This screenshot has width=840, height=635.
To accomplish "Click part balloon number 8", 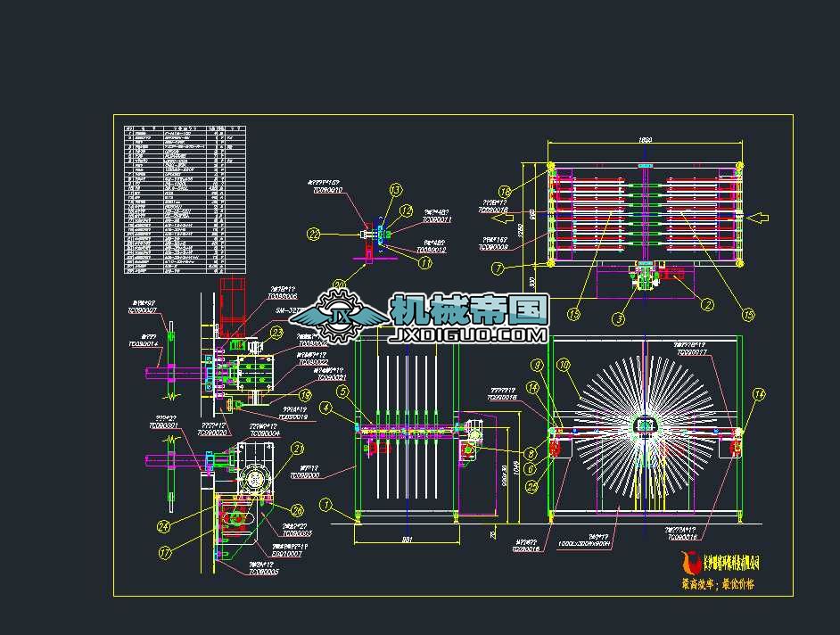I will tap(531, 453).
